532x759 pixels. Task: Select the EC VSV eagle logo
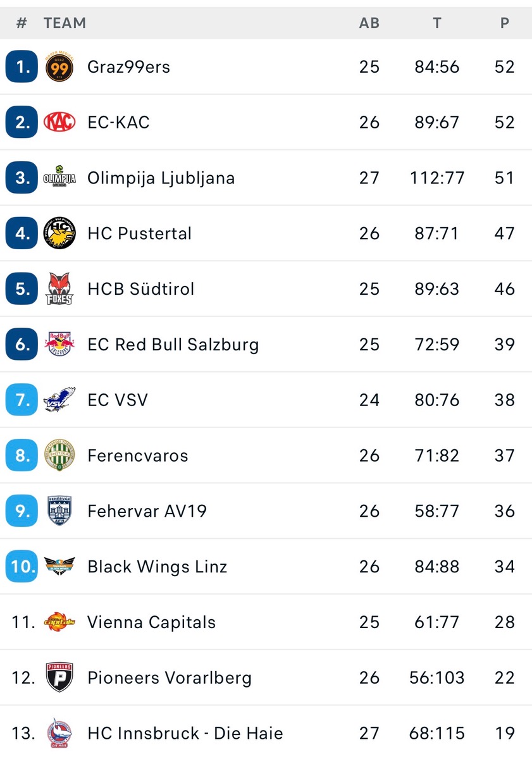[x=59, y=400]
